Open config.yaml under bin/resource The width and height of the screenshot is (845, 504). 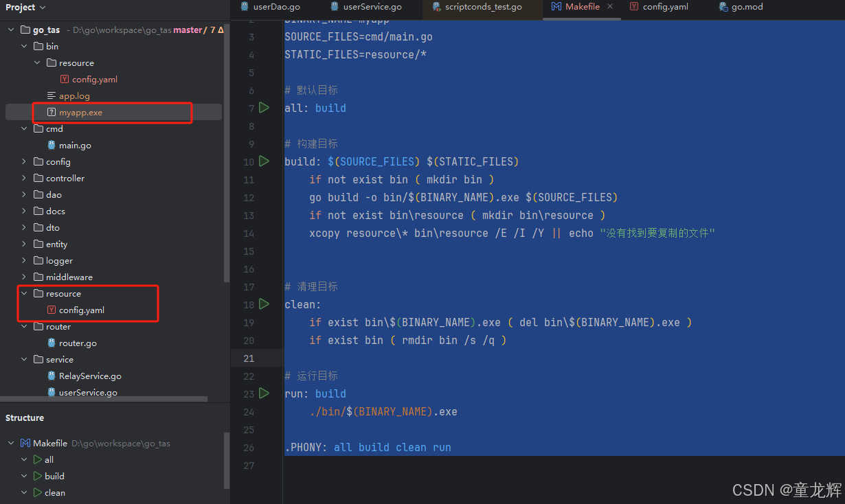95,80
